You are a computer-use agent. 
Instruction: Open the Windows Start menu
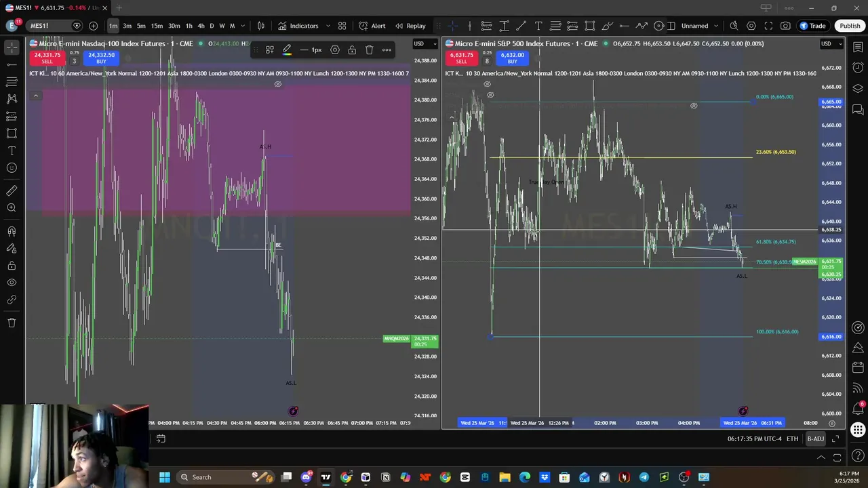point(164,477)
